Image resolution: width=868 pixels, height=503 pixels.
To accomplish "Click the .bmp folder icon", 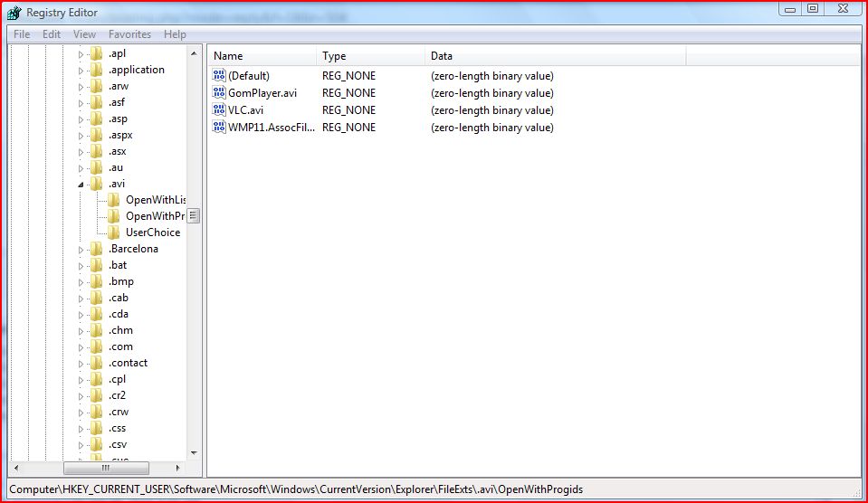I will point(96,281).
